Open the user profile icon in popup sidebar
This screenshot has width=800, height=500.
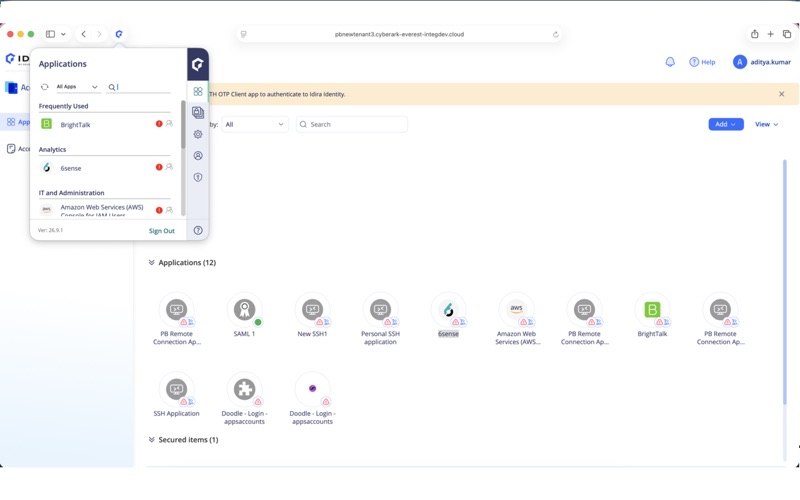[x=198, y=156]
